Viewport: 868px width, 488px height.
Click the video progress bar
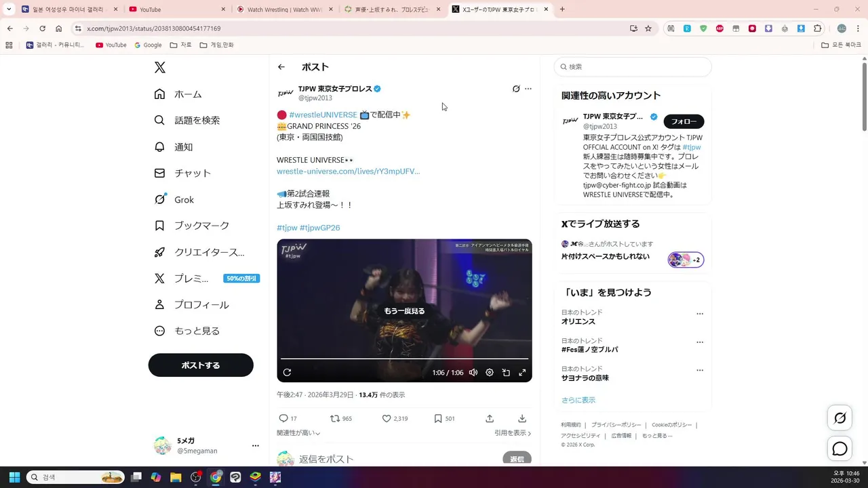tap(404, 359)
